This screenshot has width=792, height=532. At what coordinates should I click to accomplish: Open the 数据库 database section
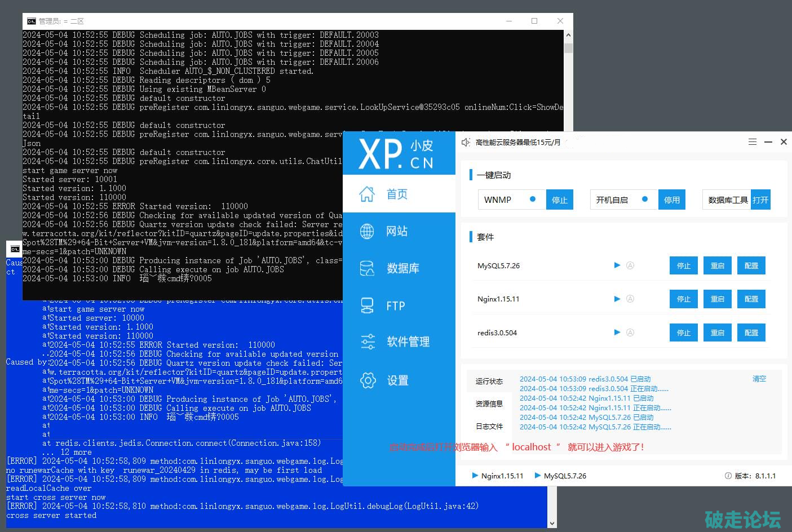[x=402, y=268]
